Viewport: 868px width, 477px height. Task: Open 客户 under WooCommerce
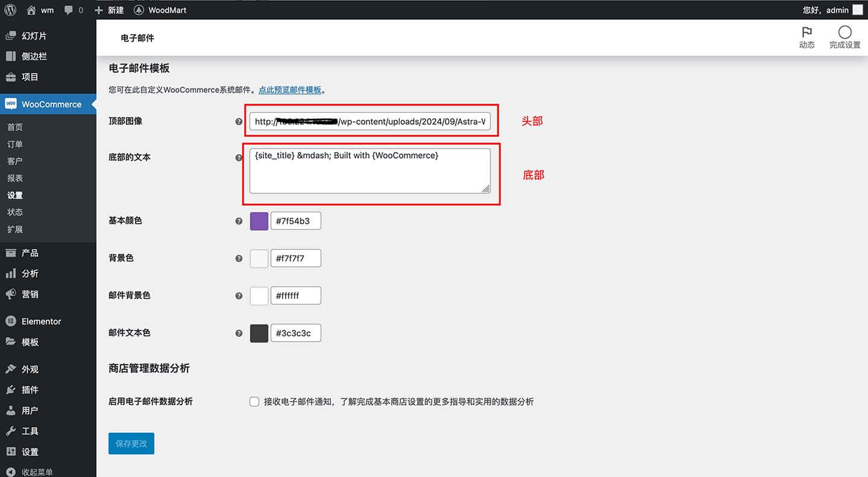click(15, 161)
